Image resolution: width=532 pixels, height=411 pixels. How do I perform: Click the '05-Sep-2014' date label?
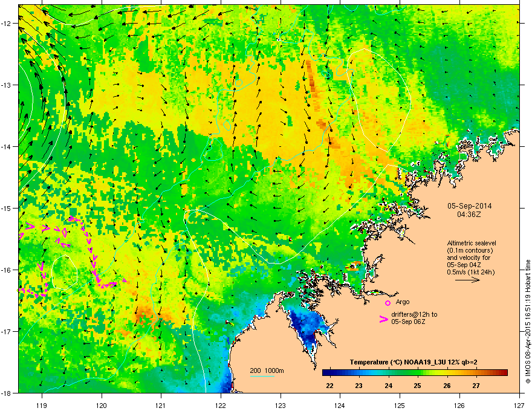[x=469, y=206]
